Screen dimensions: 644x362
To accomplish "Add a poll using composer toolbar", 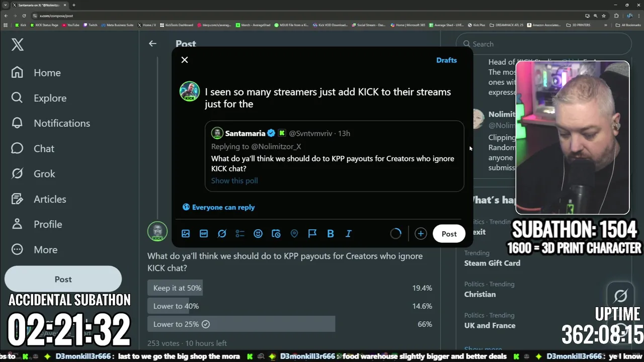I will click(x=240, y=233).
